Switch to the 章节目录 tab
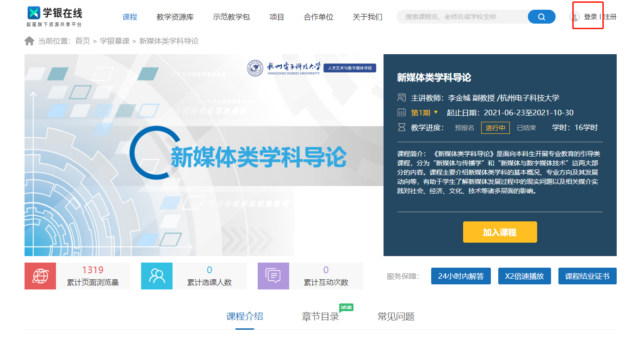Viewport: 644px width, 339px height. (320, 317)
